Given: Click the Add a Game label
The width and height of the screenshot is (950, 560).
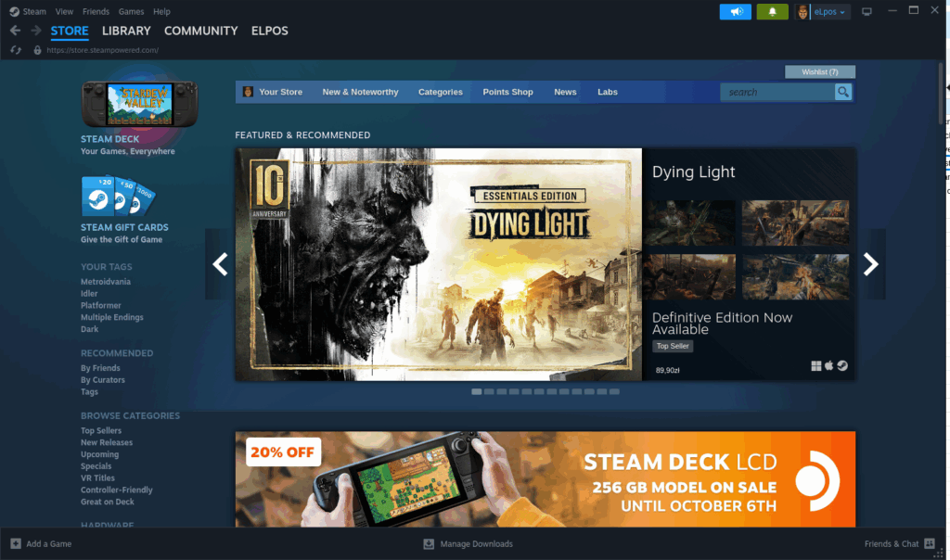Looking at the screenshot, I should [49, 543].
